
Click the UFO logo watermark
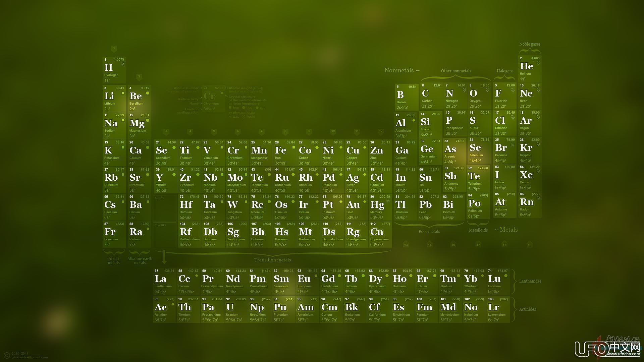tap(607, 349)
